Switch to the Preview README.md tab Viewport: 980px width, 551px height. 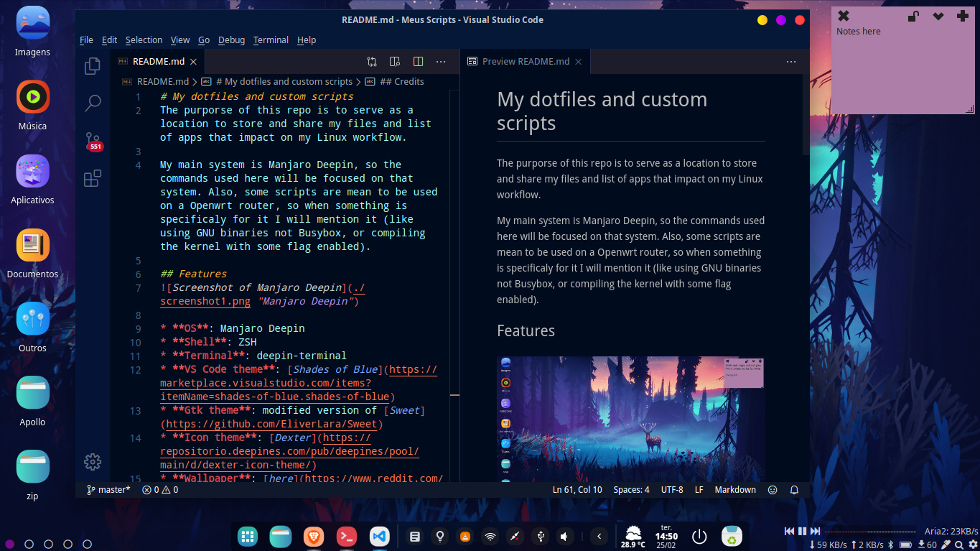525,62
